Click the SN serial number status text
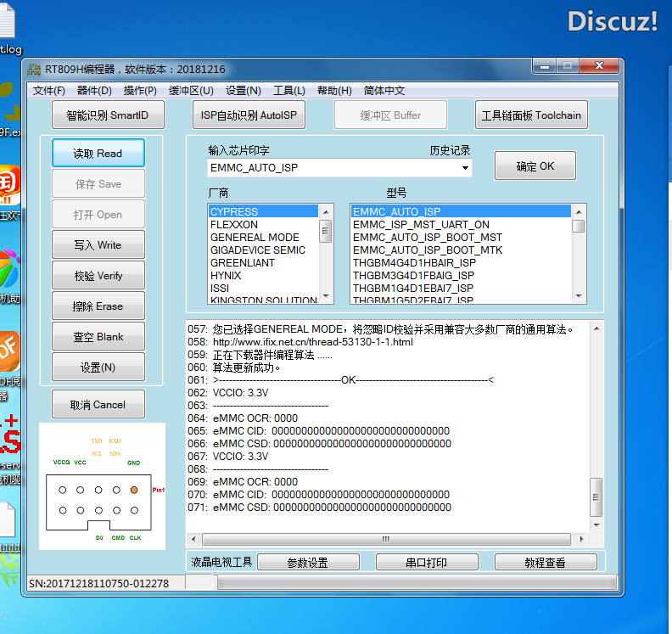Viewport: 672px width, 634px height. click(98, 583)
